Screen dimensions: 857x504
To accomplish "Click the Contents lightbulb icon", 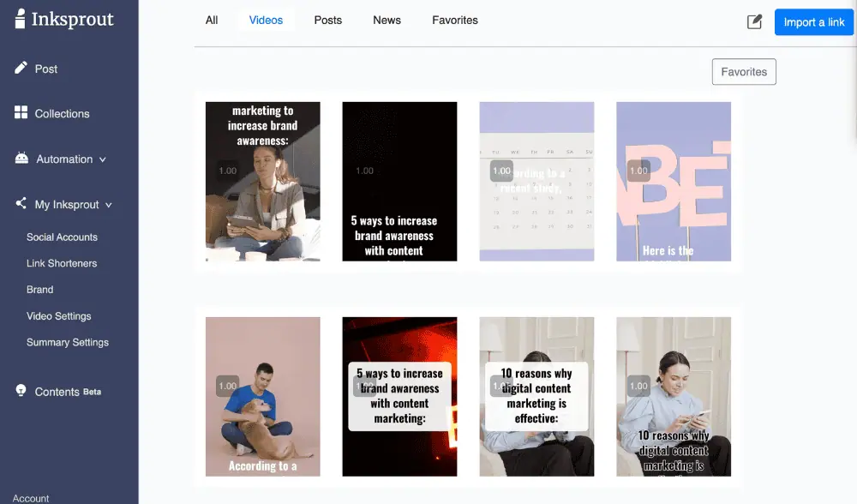I will click(x=21, y=391).
